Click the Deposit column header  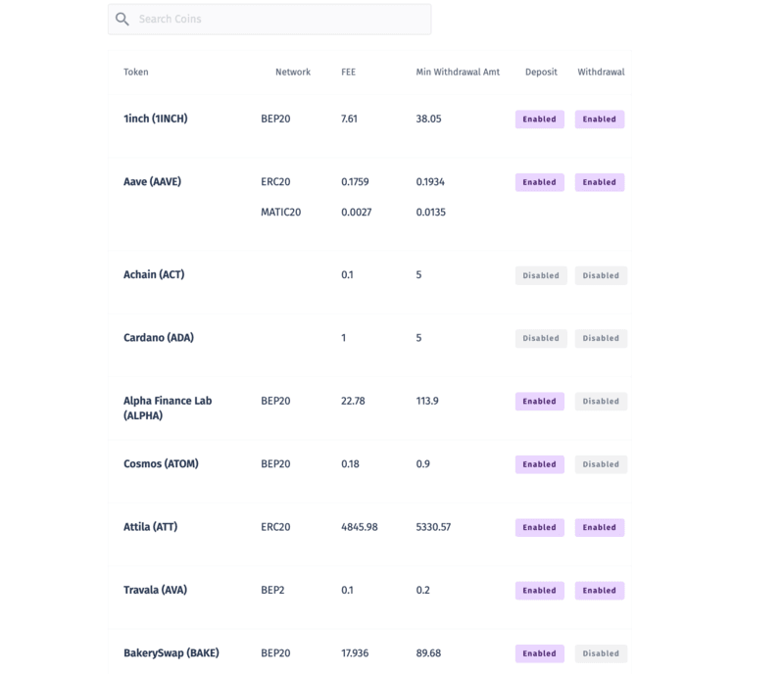(541, 72)
